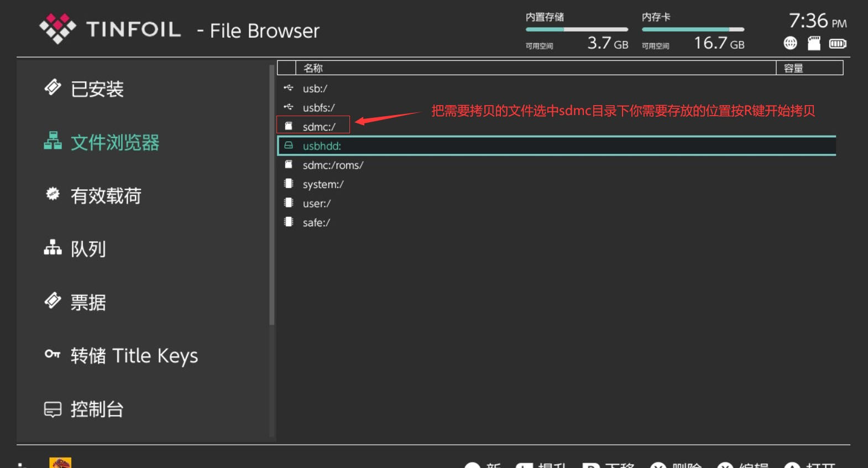
Task: Click the globe network status icon
Action: pos(790,43)
